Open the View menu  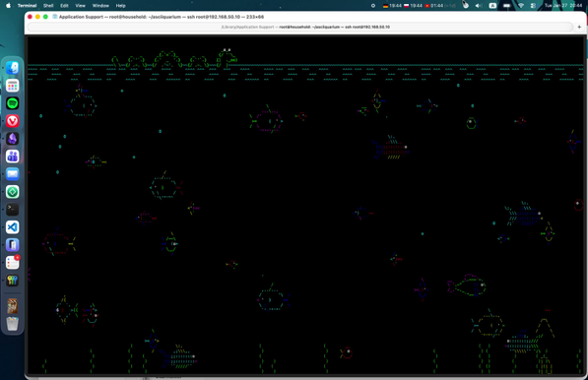click(80, 6)
